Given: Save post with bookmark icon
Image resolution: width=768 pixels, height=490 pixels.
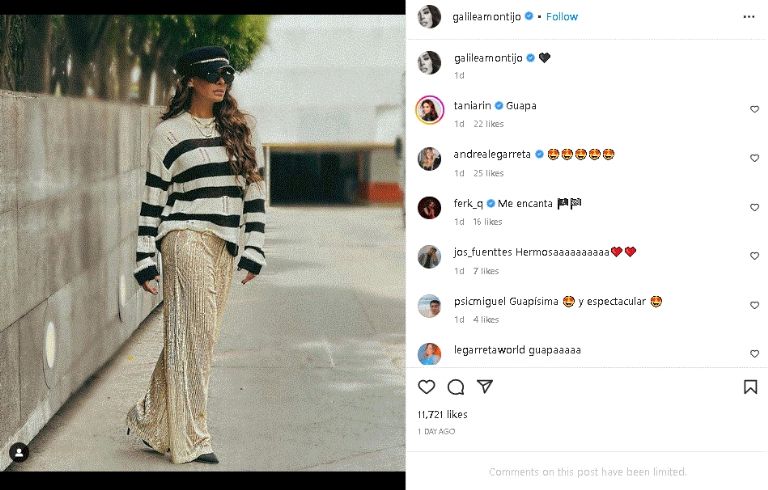Looking at the screenshot, I should (750, 387).
